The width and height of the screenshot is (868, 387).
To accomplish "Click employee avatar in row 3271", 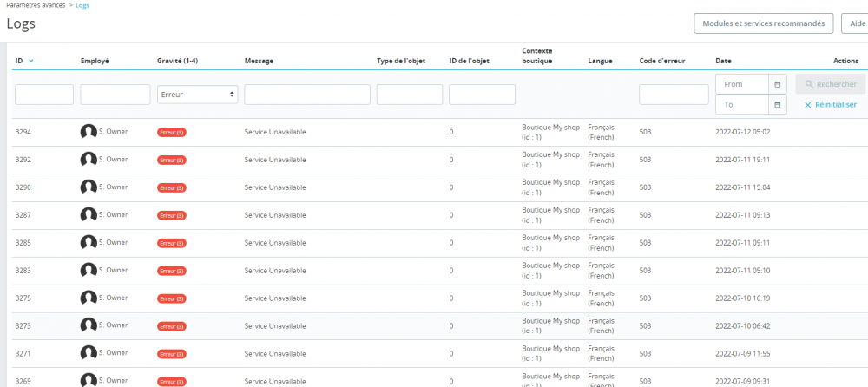I will tap(89, 354).
